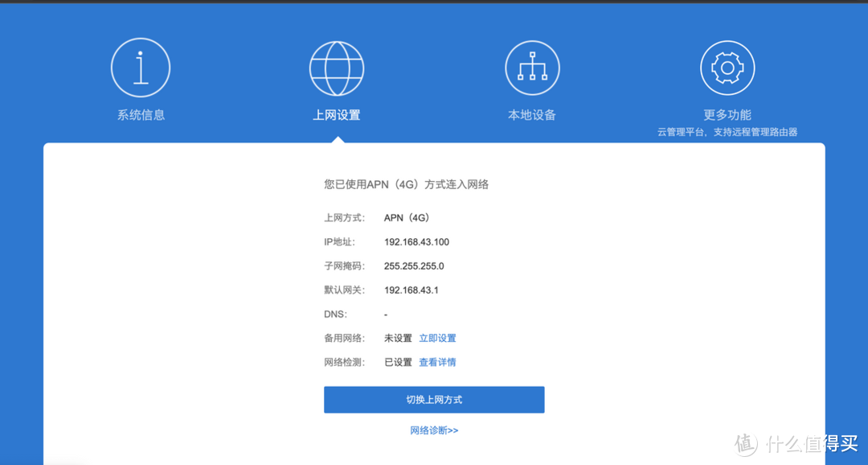Switch to the 本地设备 tab

[532, 114]
